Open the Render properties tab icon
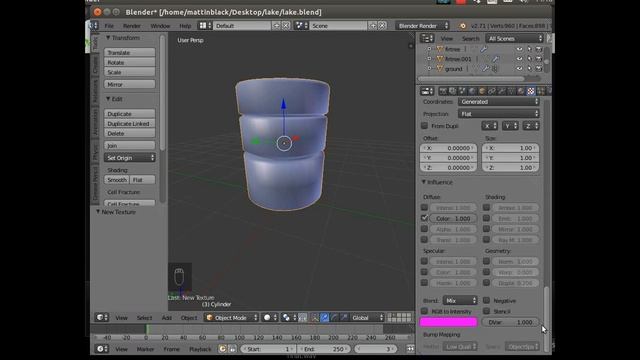Screen dimensions: 640x360 pos(443,91)
